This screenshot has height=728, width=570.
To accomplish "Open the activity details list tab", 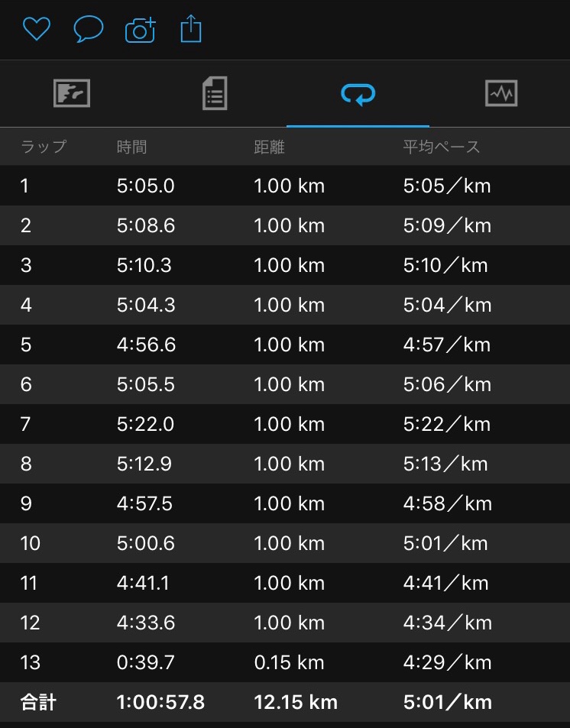I will tap(215, 93).
